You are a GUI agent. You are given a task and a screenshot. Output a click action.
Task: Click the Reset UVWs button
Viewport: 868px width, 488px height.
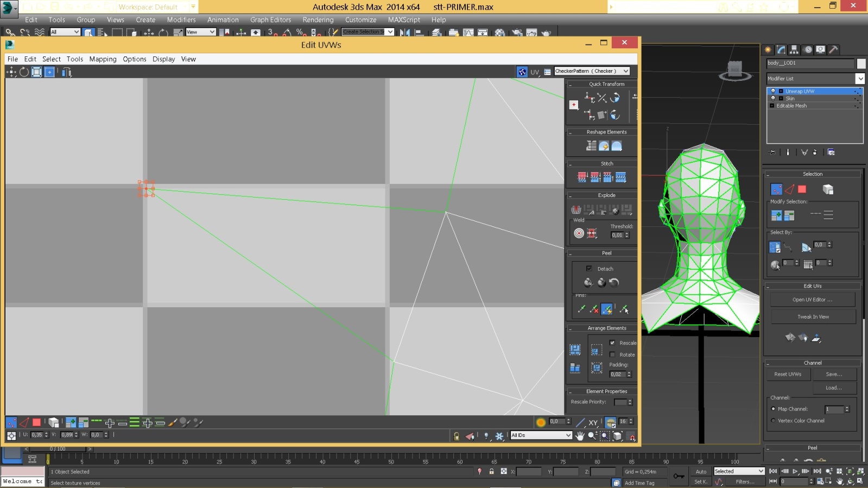pyautogui.click(x=788, y=375)
